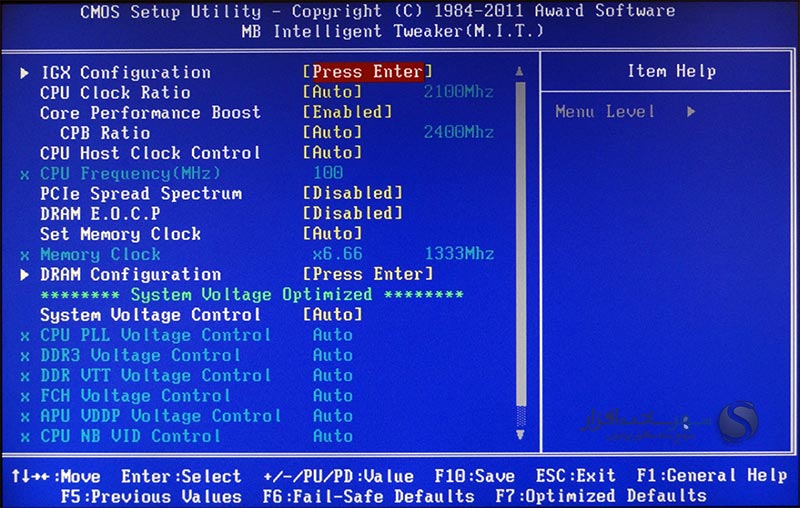
Task: Click the DDR VTT Voltage Auto value
Action: (x=333, y=375)
